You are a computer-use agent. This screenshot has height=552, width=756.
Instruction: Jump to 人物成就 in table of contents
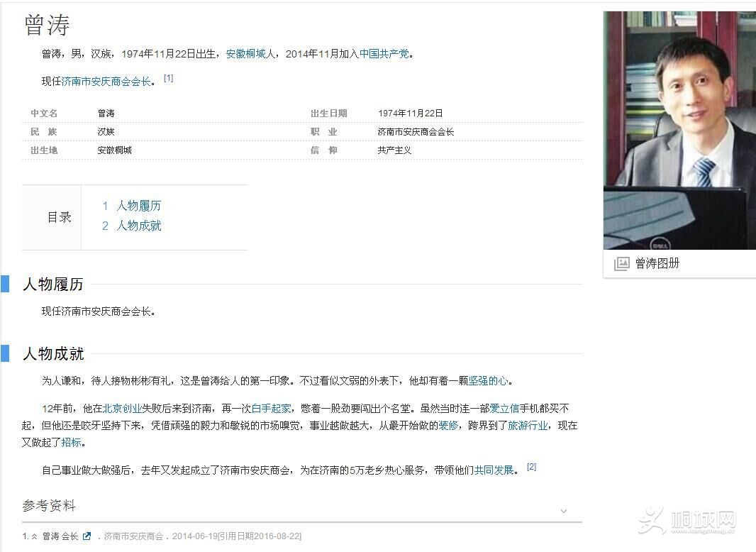click(x=138, y=226)
